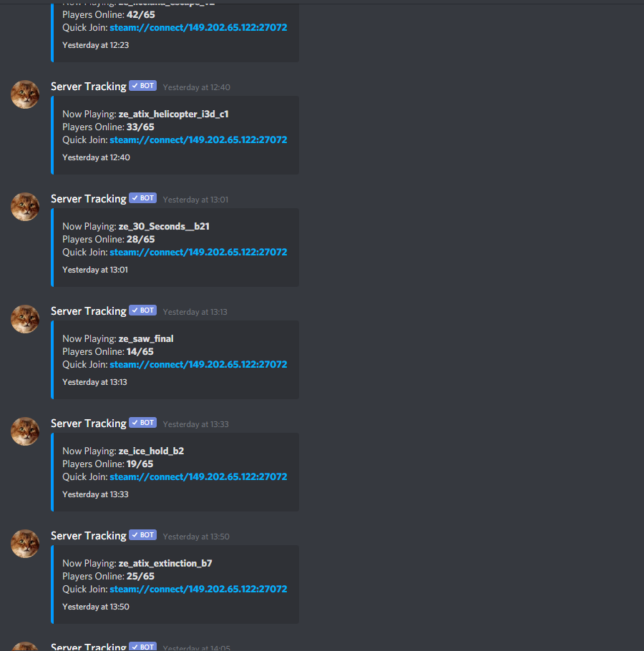Click the header timestamp Yesterday at 13:13
The height and width of the screenshot is (651, 644).
click(195, 312)
